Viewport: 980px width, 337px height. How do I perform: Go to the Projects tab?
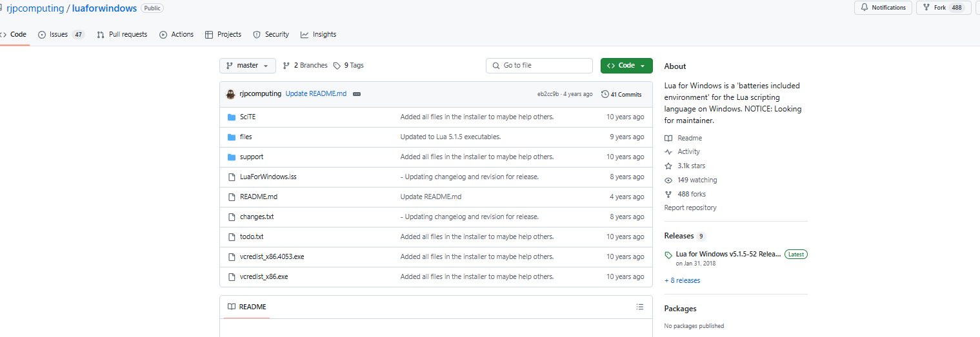pos(223,35)
